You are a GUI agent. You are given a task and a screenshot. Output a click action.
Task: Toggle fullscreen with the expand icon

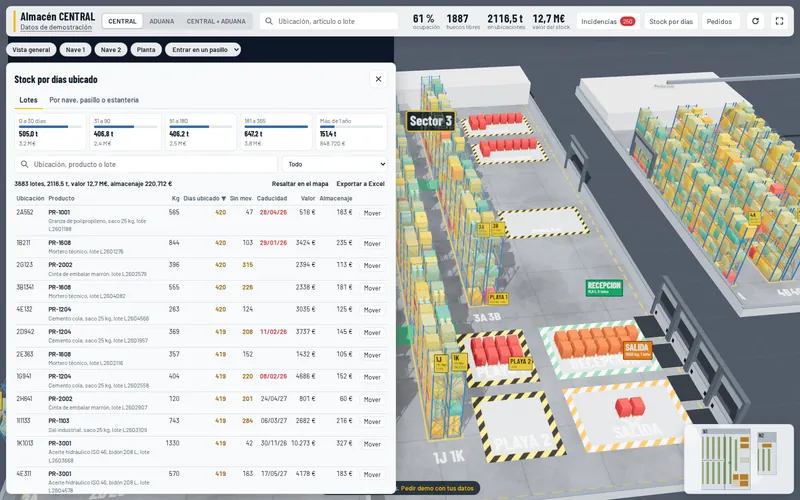[x=779, y=21]
